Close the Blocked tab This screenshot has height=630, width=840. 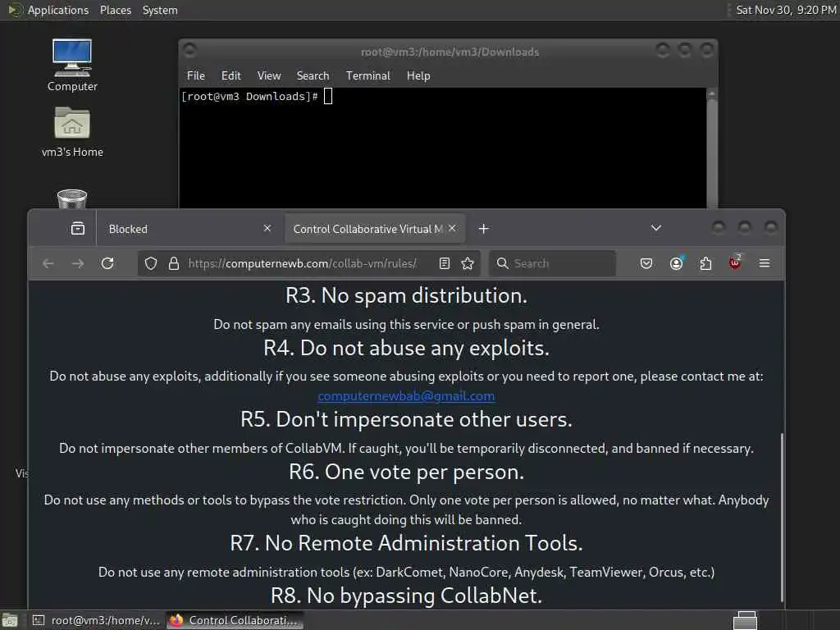(267, 228)
